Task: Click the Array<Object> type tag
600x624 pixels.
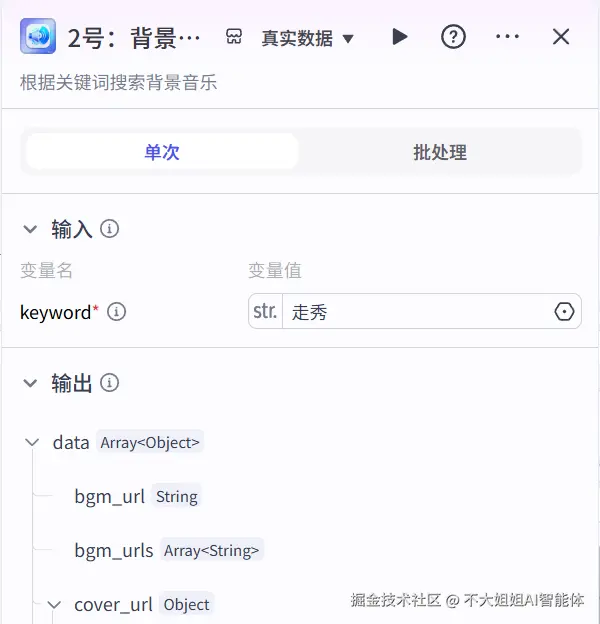Action: [150, 442]
